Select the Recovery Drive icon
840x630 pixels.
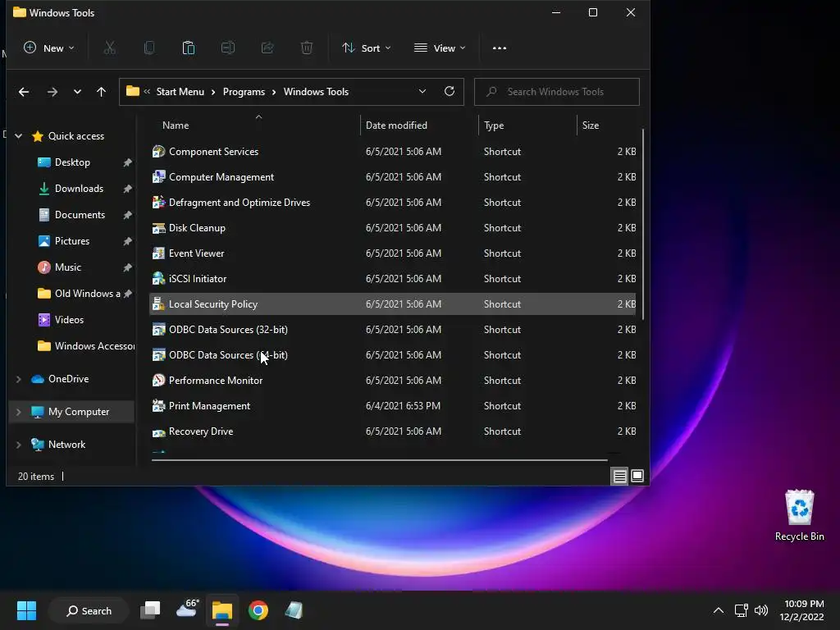pyautogui.click(x=158, y=431)
